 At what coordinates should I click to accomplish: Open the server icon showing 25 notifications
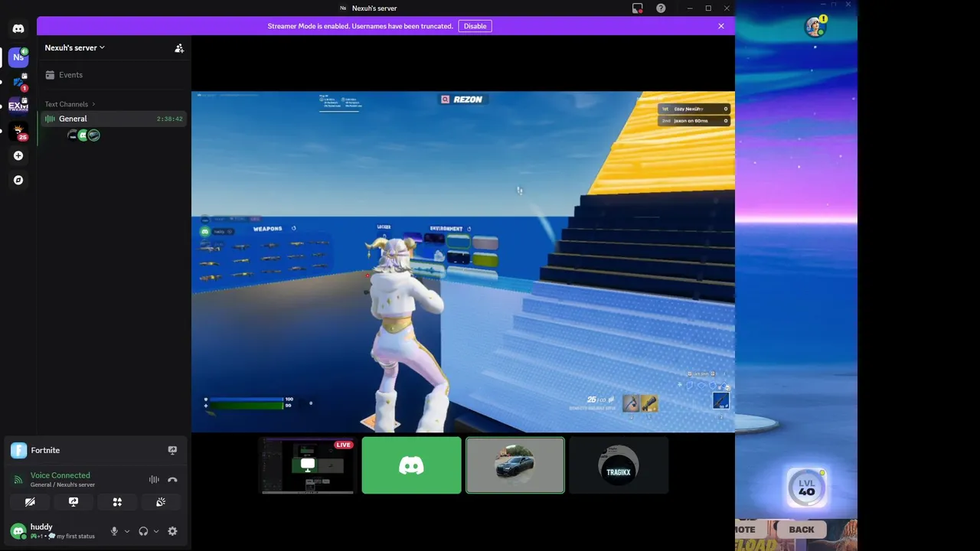pos(18,132)
